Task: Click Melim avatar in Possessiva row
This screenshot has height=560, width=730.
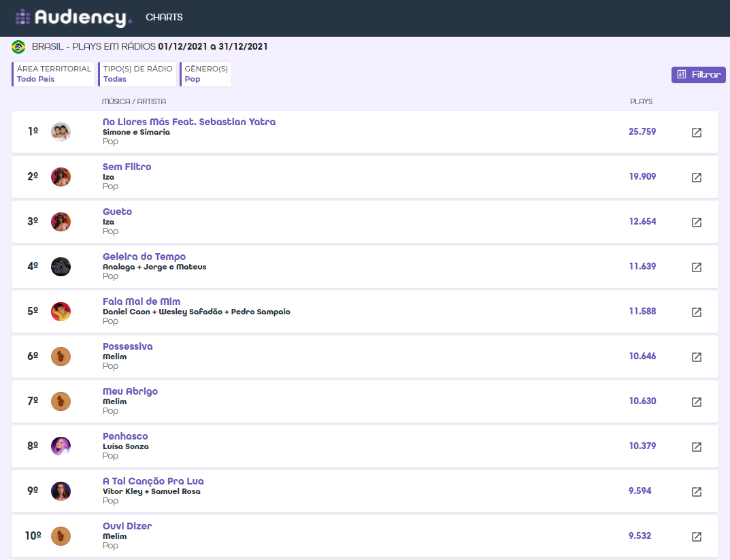Action: tap(61, 357)
